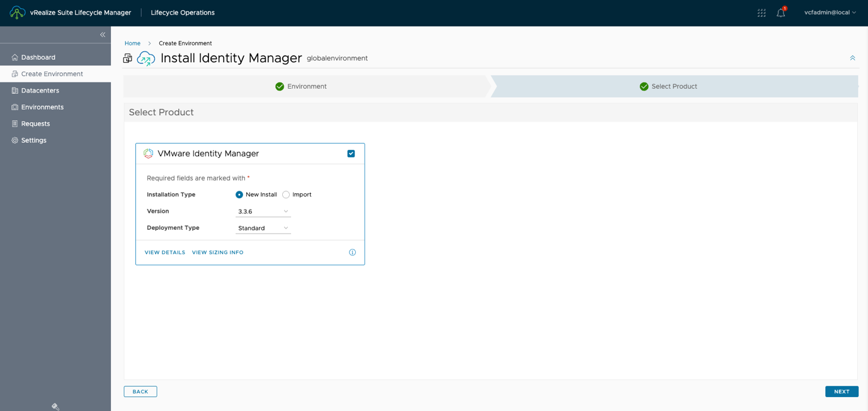The image size is (868, 411).
Task: Select the Import radio button
Action: pos(286,194)
